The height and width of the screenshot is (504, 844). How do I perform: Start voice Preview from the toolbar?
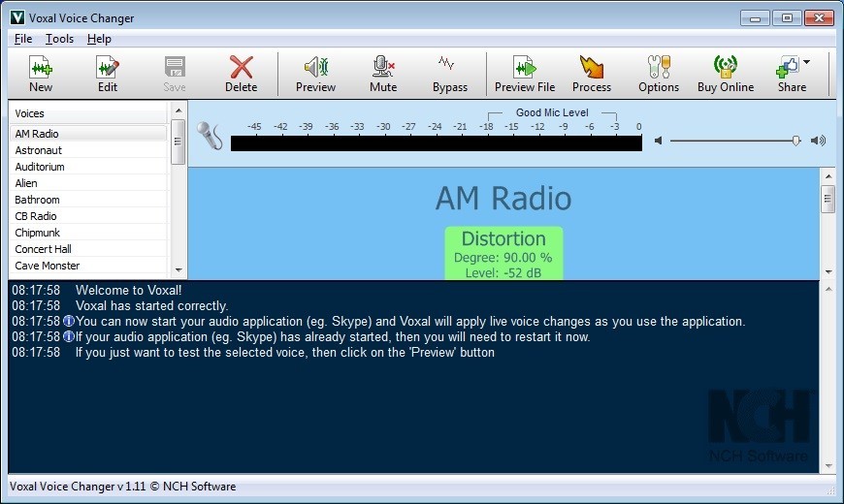pos(315,74)
